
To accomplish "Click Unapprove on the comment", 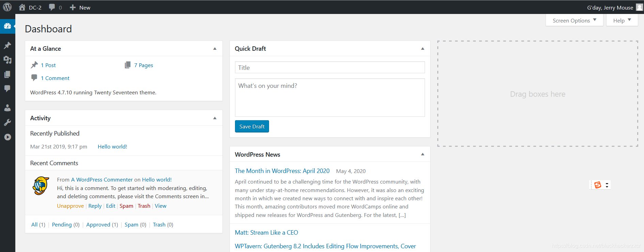I will (70, 206).
